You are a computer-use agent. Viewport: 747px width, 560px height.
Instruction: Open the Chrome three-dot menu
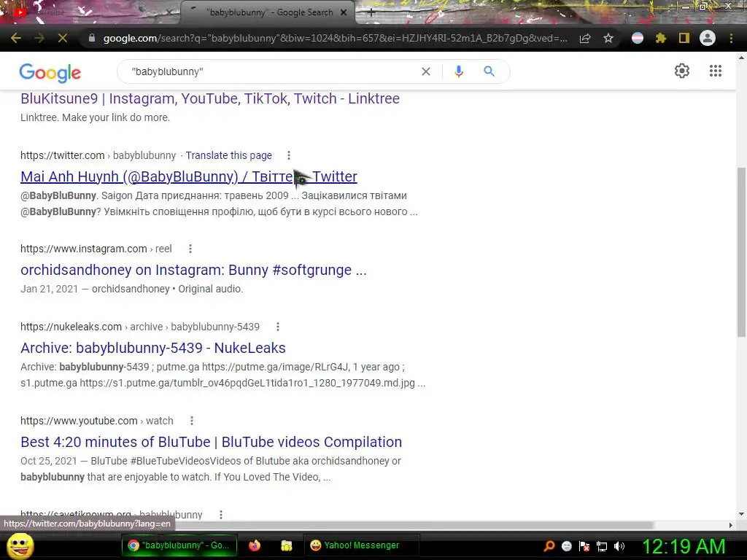point(731,38)
